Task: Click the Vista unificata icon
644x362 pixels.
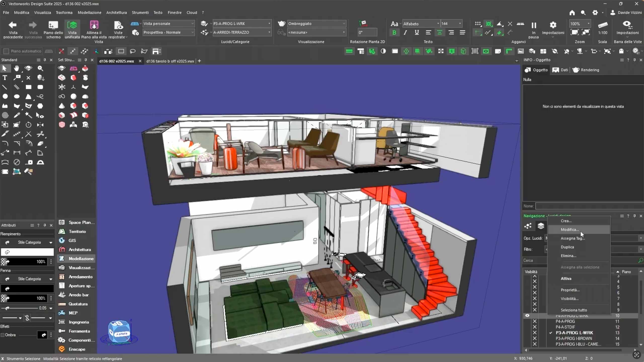Action: (72, 25)
